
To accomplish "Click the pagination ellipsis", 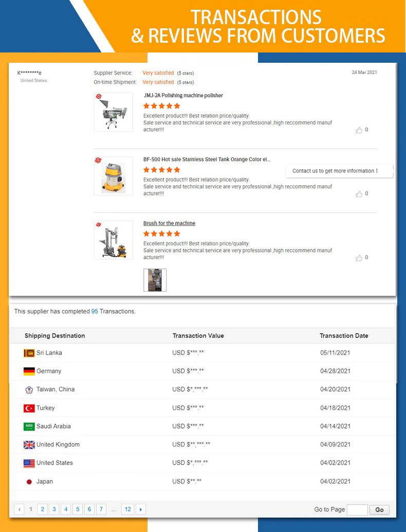I will coord(114,510).
